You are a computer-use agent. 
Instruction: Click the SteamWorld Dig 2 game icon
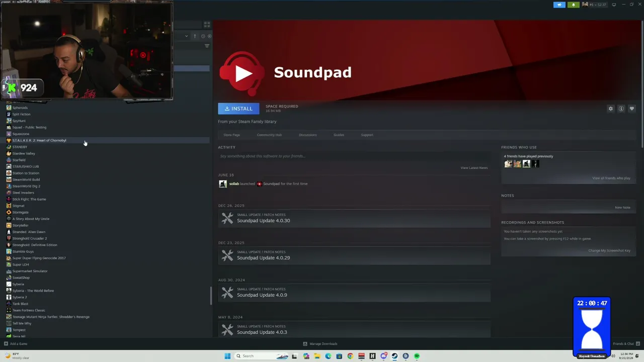click(9, 186)
